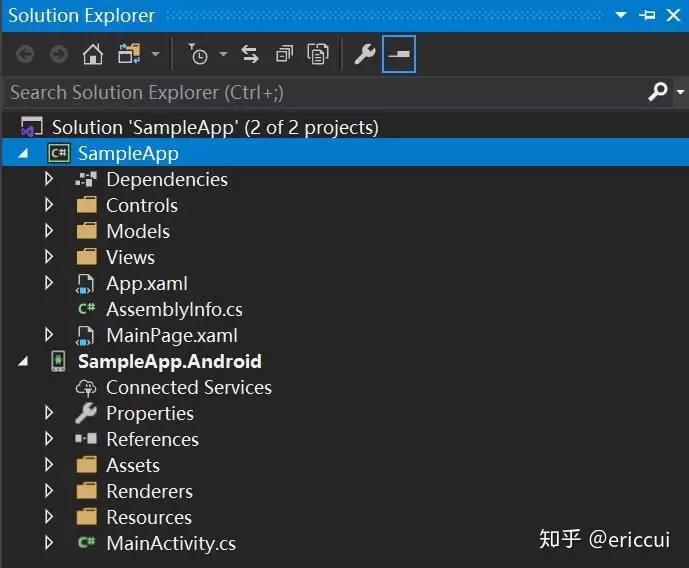Expand the MainPage.xaml node
689x568 pixels.
click(49, 335)
